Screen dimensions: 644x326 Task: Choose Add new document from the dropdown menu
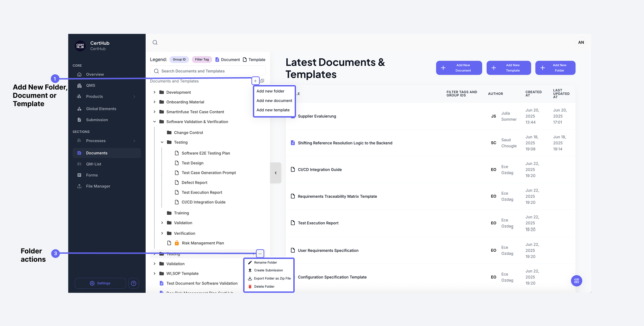(x=274, y=101)
